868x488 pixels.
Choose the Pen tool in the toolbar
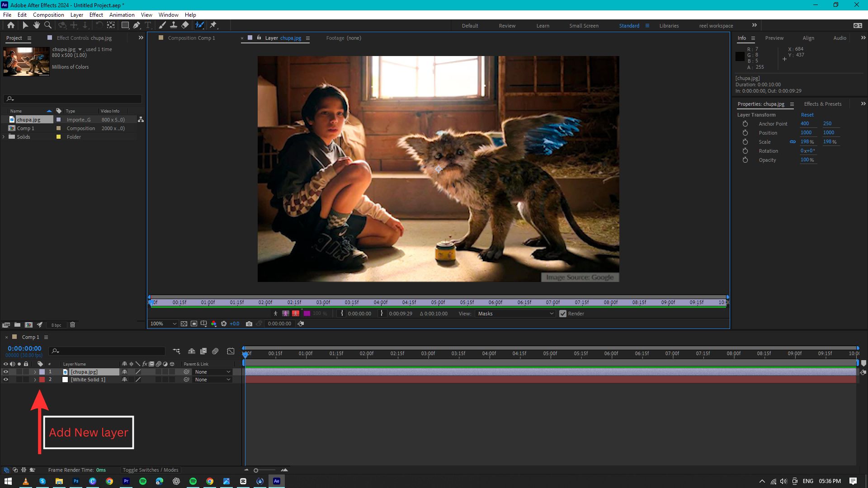pyautogui.click(x=137, y=25)
